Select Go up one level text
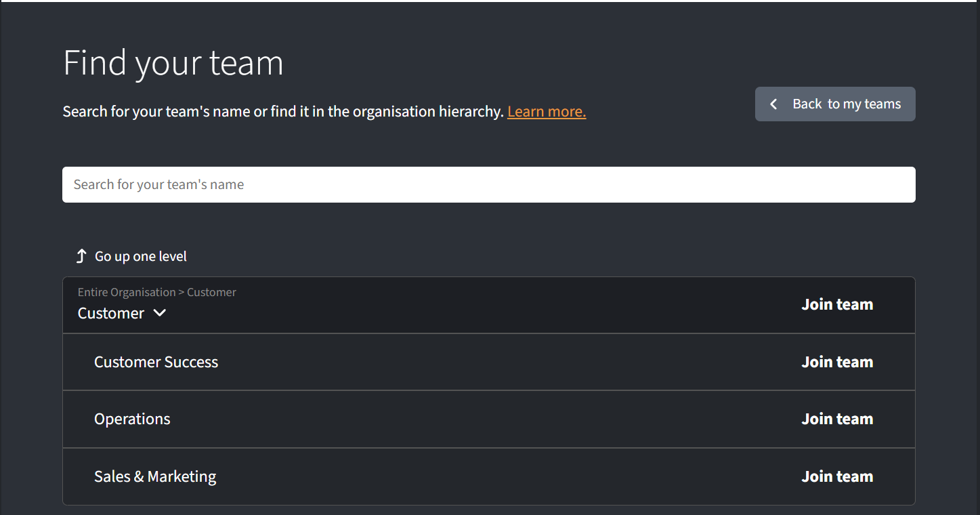980x515 pixels. point(141,256)
